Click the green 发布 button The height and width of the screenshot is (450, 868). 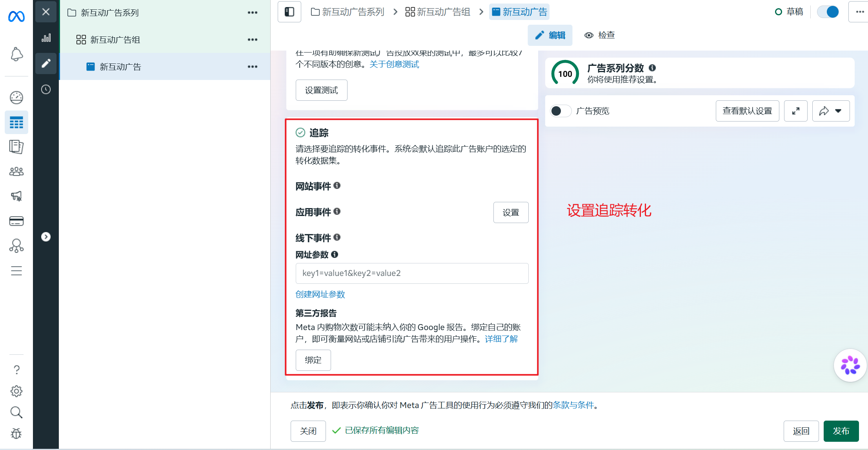(x=841, y=431)
